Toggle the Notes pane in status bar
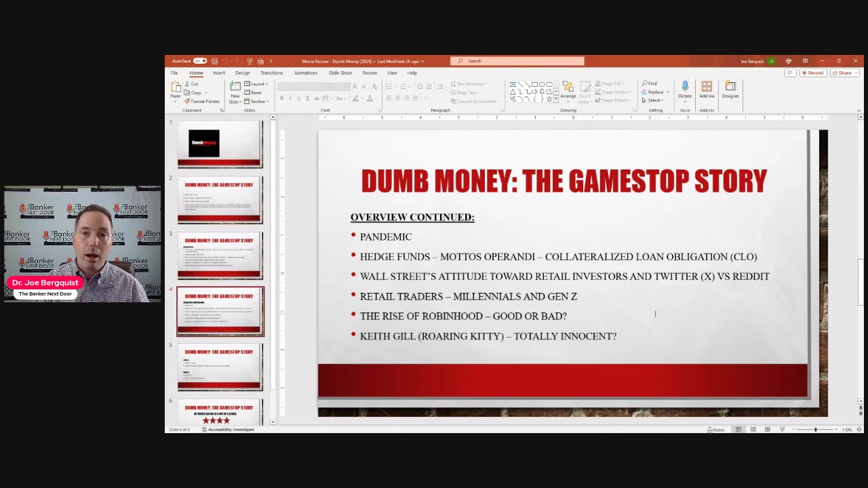The image size is (868, 488). tap(716, 430)
